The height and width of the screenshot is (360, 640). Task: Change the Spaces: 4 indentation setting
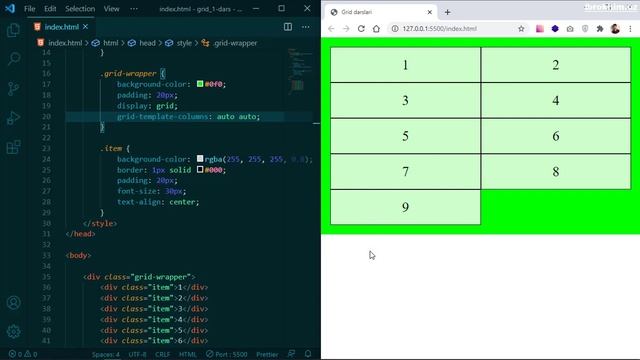[x=106, y=354]
